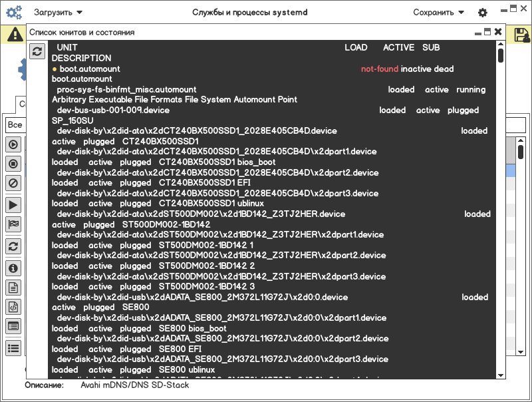Expand the Сохранить dropdown menu
Viewport: 532px width, 402px height.
coord(438,13)
